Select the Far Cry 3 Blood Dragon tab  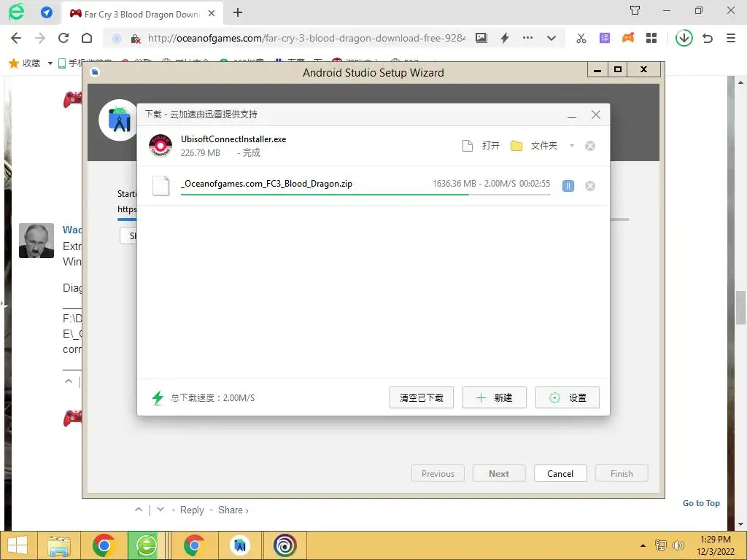(x=141, y=14)
